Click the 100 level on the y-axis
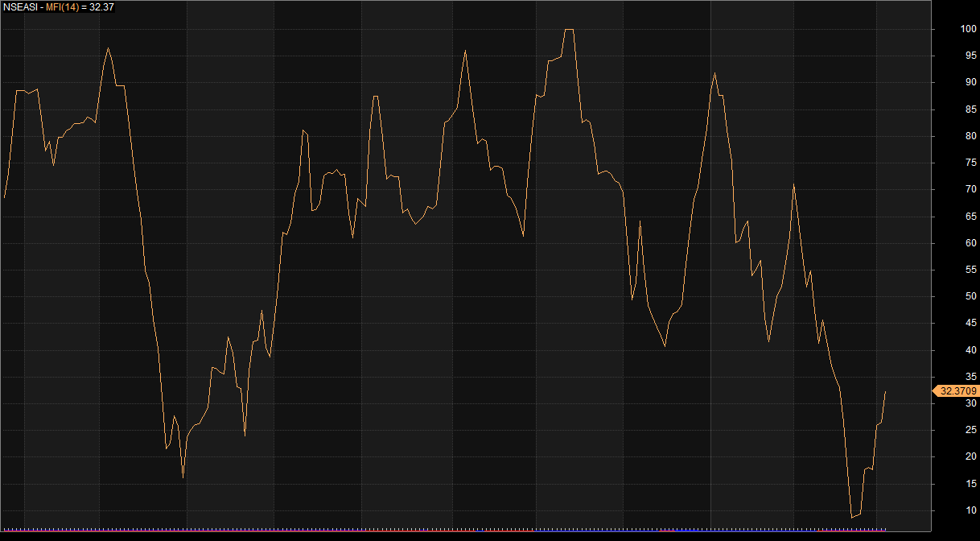 [x=968, y=30]
